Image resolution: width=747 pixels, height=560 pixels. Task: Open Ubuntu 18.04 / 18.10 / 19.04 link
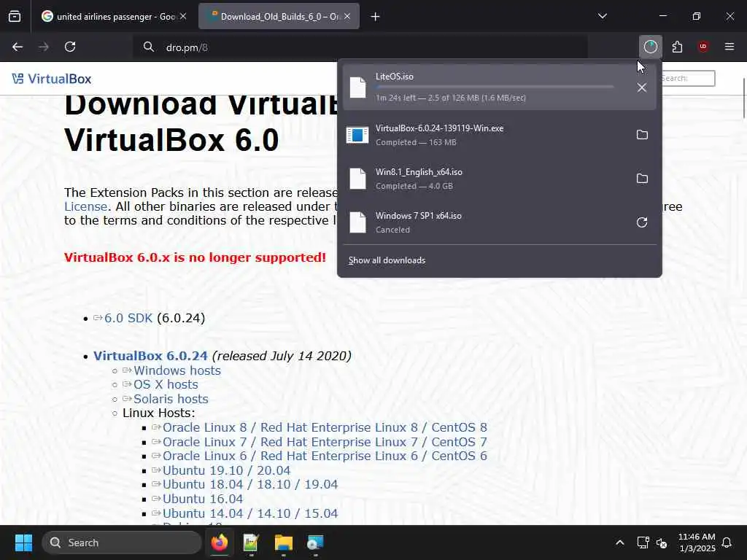(x=250, y=485)
